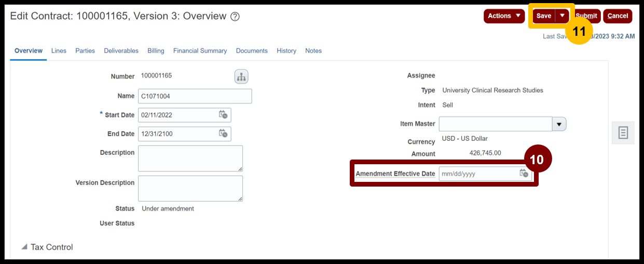The image size is (644, 264).
Task: Click the 'USD - US Dollar' currency value
Action: pos(465,139)
